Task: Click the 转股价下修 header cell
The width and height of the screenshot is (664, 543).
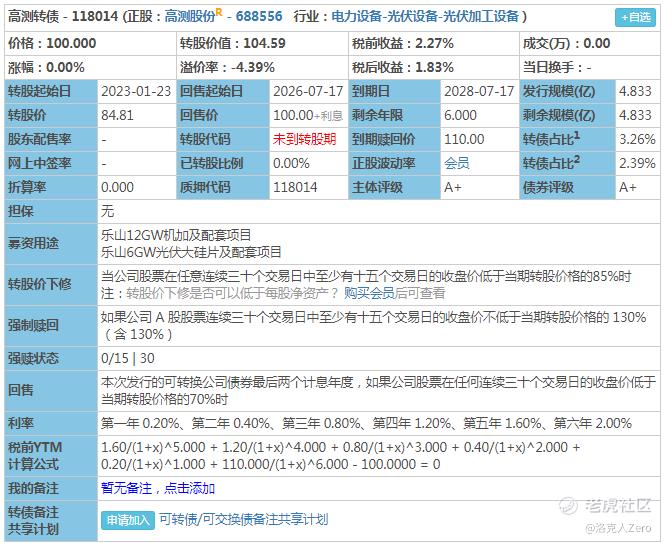Action: (51, 284)
